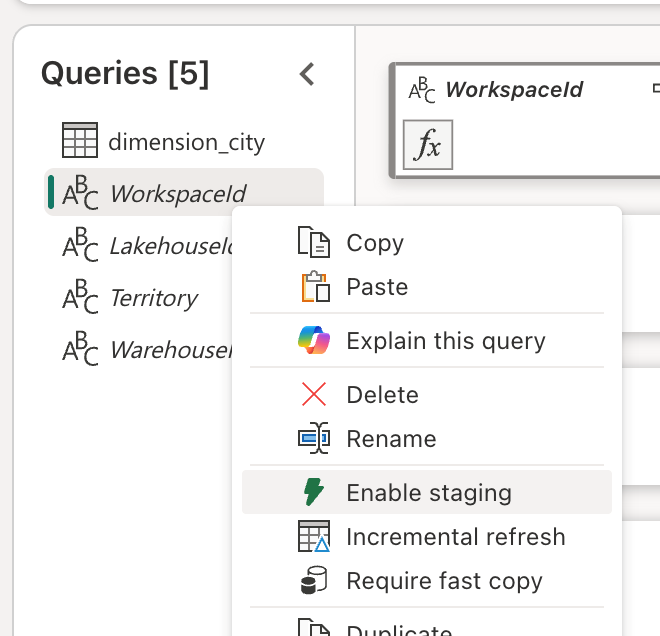This screenshot has height=636, width=660.
Task: Click the ABC icon in the WorkspaceId diagram node
Action: click(422, 90)
